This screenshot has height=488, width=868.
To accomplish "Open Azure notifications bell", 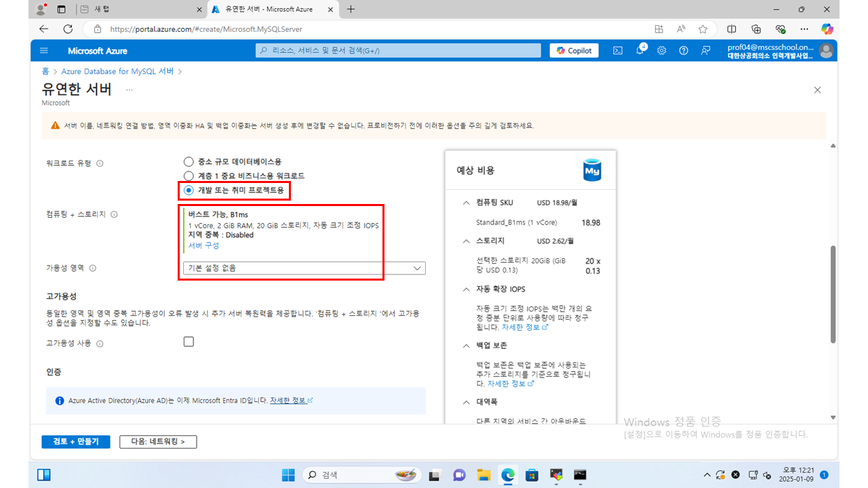I will pyautogui.click(x=640, y=51).
